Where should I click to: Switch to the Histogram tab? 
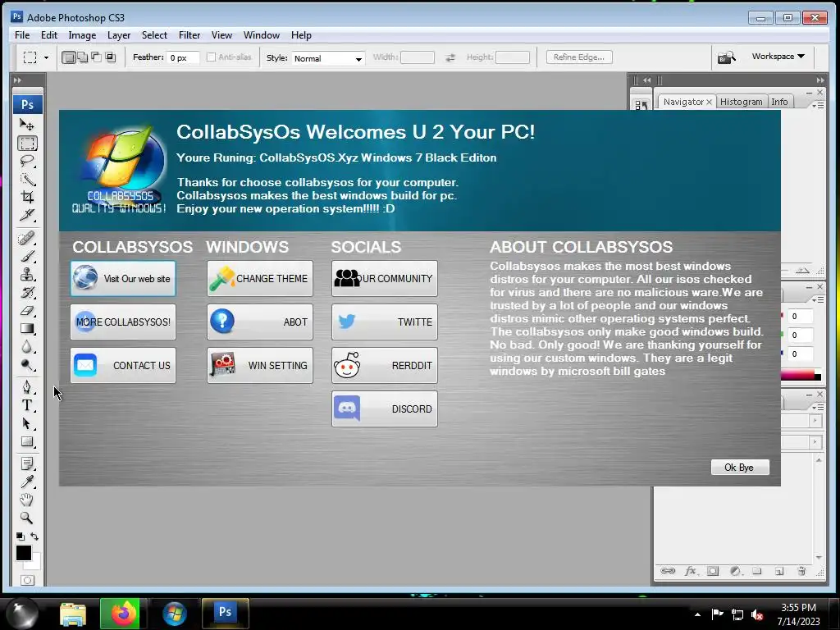[x=741, y=102]
